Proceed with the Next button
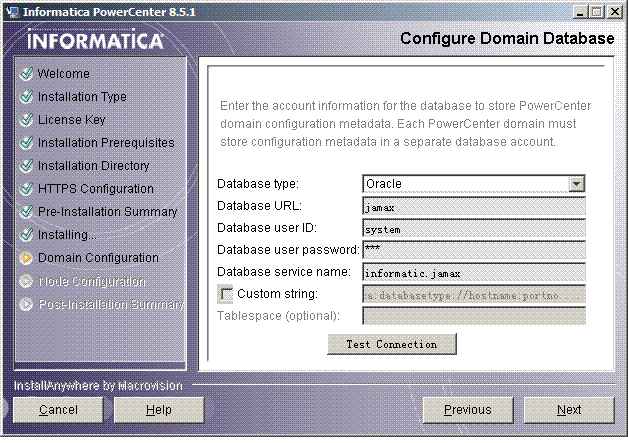628x443 pixels. (x=569, y=410)
